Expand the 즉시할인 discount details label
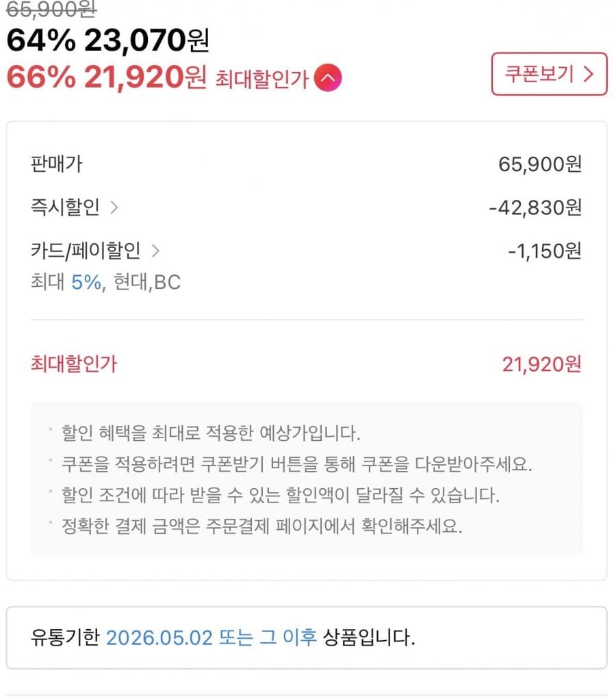616x699 pixels. pyautogui.click(x=65, y=207)
